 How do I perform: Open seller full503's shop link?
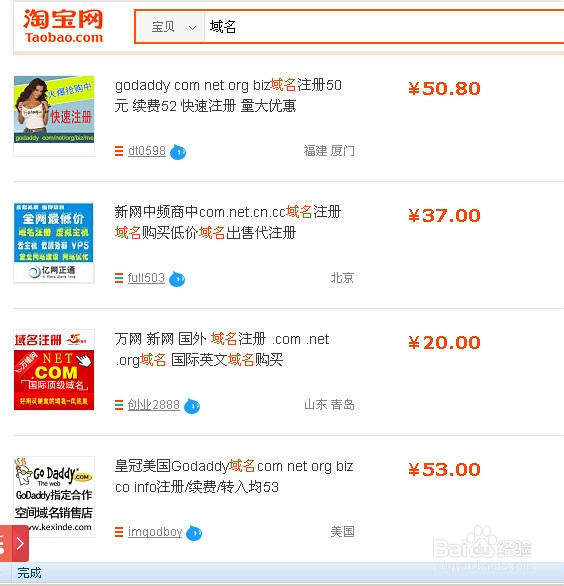(x=146, y=278)
